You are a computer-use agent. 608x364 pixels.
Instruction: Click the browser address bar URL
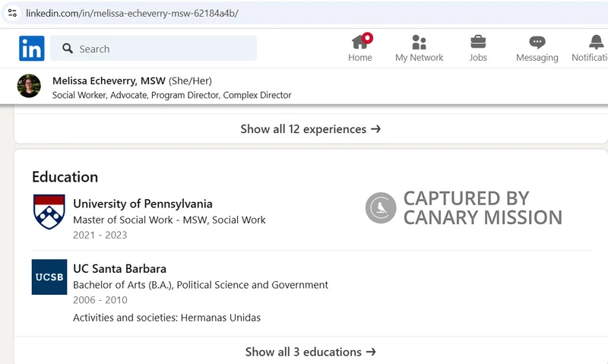132,13
